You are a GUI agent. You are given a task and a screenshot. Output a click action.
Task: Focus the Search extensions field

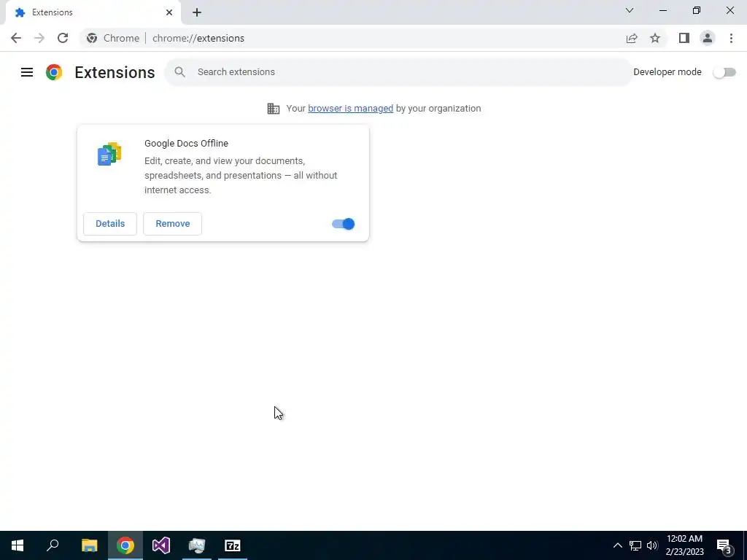point(398,72)
